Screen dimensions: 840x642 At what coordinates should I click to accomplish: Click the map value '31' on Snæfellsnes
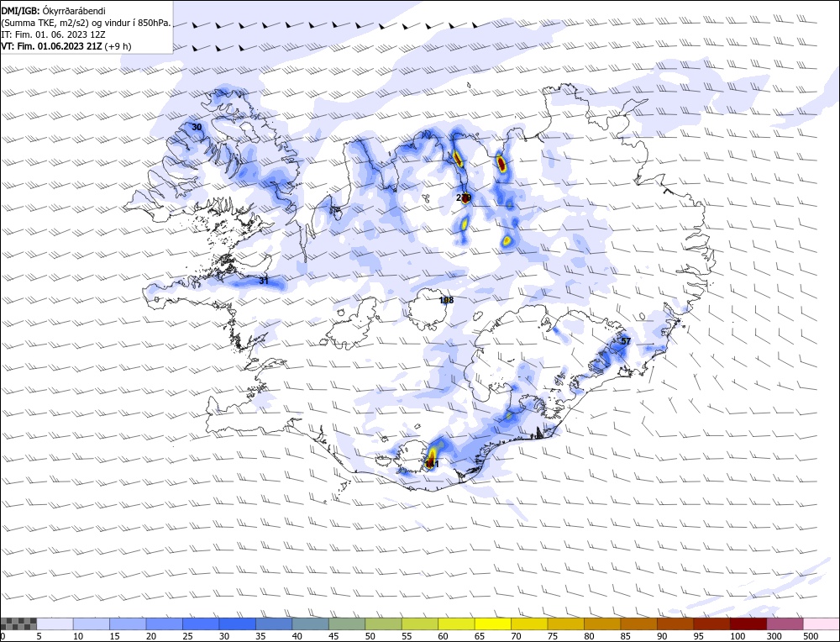coord(264,281)
